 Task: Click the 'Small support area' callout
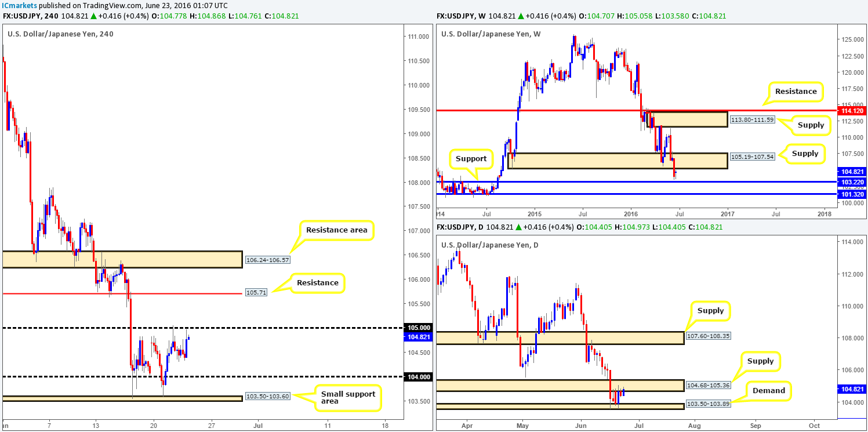click(x=348, y=399)
